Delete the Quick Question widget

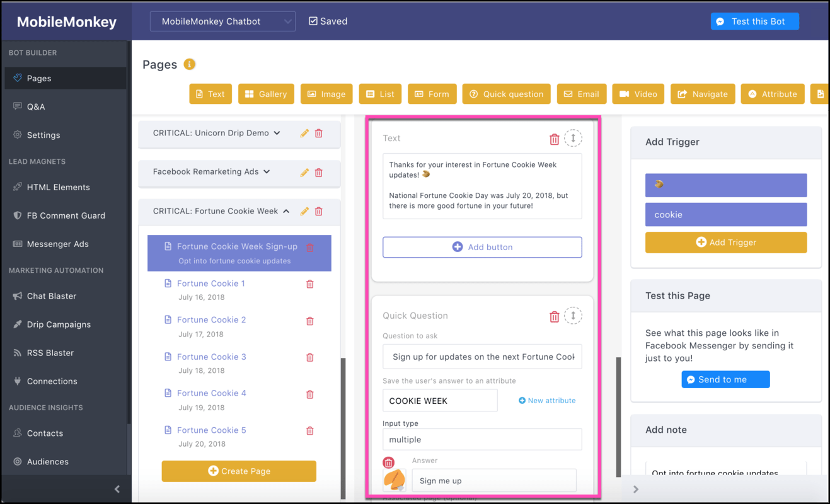pyautogui.click(x=555, y=317)
